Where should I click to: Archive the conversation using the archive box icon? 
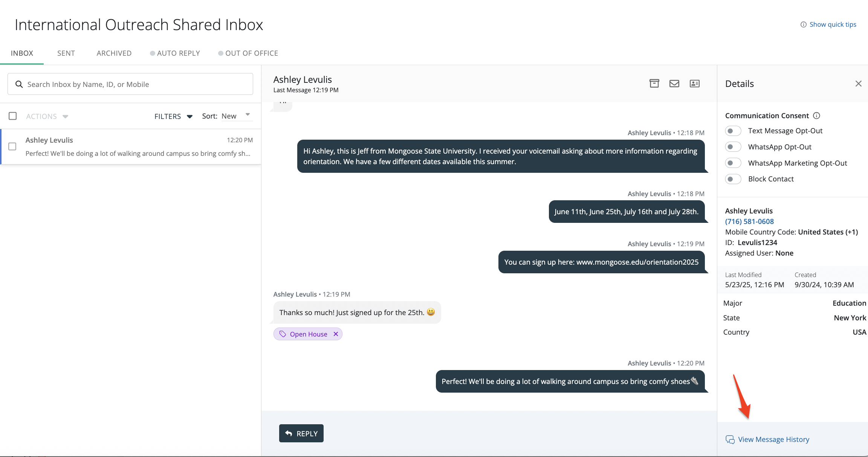[654, 84]
